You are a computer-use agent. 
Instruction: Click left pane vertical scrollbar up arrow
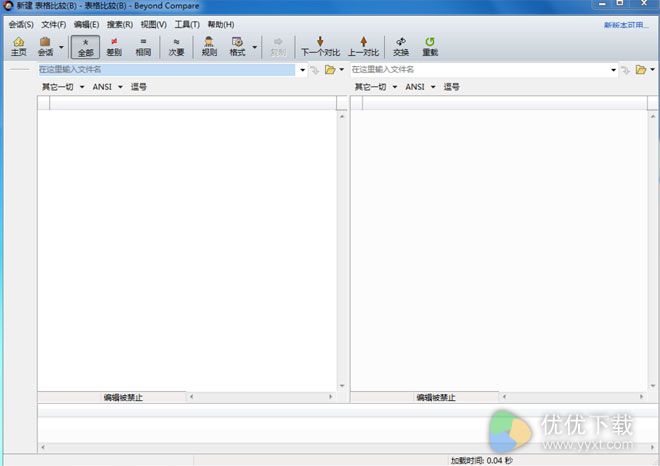pyautogui.click(x=342, y=116)
